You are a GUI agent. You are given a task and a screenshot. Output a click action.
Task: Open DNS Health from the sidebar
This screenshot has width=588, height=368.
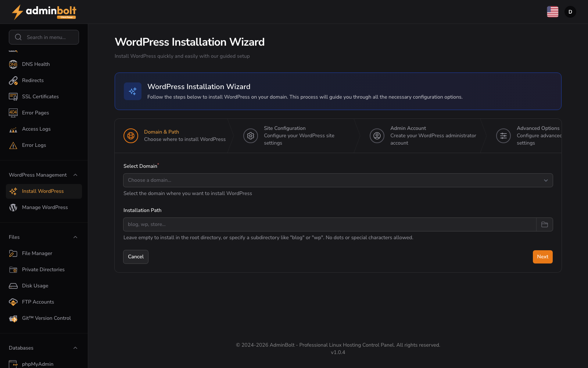tap(44, 64)
